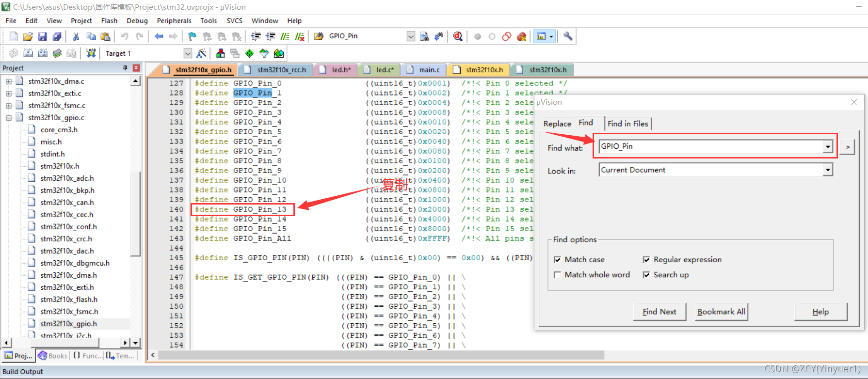
Task: Open the window layout dropdown arrow
Action: tap(551, 36)
